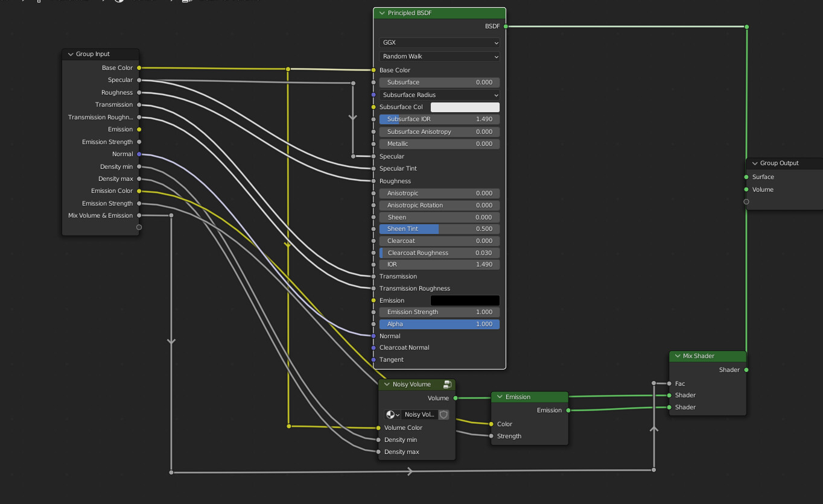Adjust the Subsurface IOR slider
823x504 pixels.
(440, 119)
